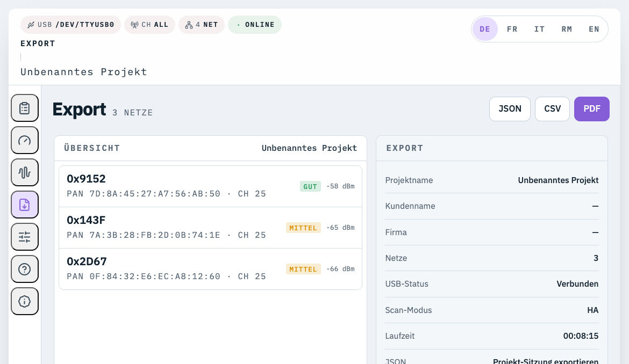
Task: Select the active Export download icon
Action: click(24, 205)
